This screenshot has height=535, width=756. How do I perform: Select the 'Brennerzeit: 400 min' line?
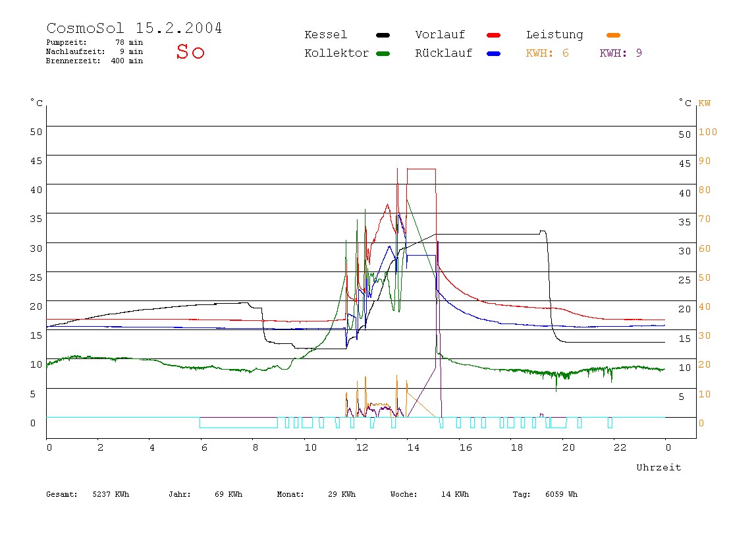(x=95, y=61)
